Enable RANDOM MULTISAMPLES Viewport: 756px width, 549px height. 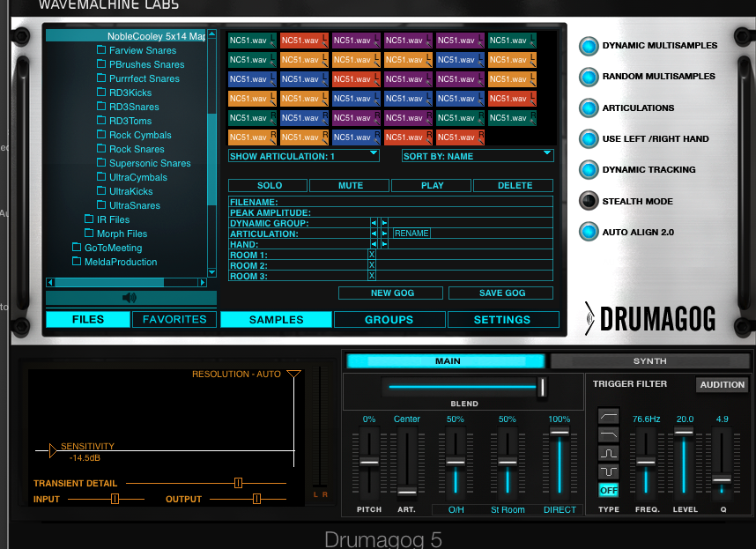588,77
